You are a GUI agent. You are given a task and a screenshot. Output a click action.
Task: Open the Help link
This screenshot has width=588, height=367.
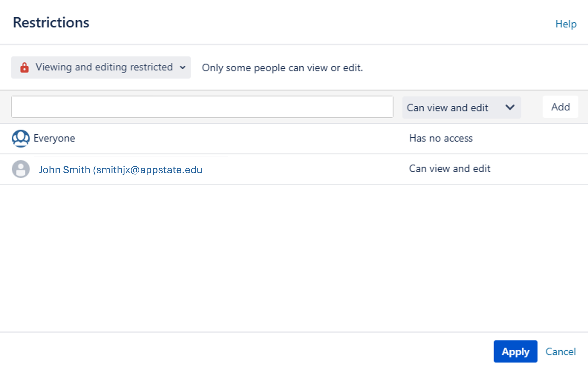566,24
